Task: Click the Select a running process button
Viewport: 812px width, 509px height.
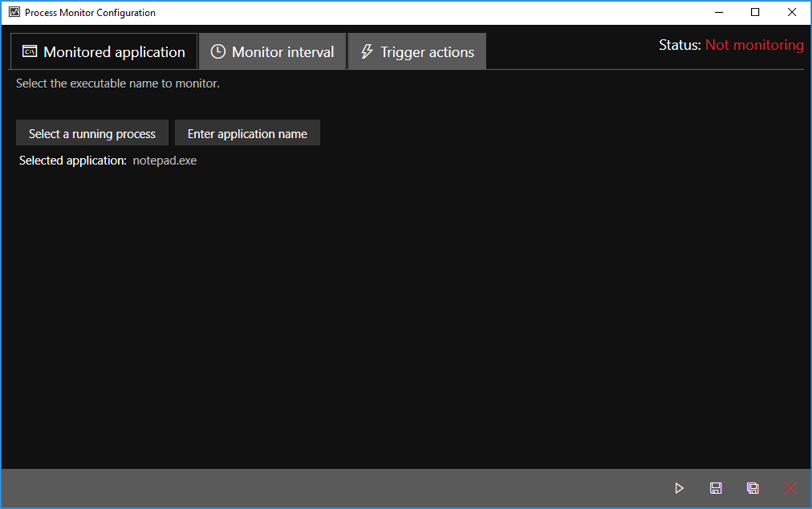Action: tap(92, 133)
